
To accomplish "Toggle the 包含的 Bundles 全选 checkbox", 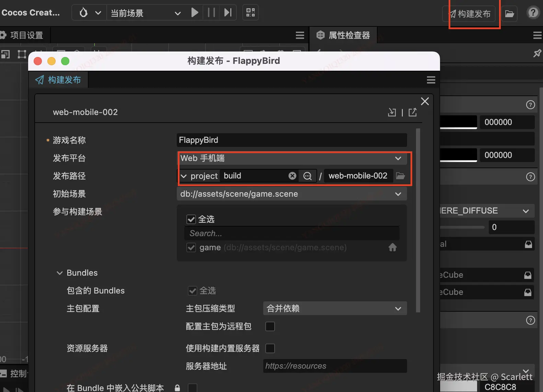I will (193, 291).
